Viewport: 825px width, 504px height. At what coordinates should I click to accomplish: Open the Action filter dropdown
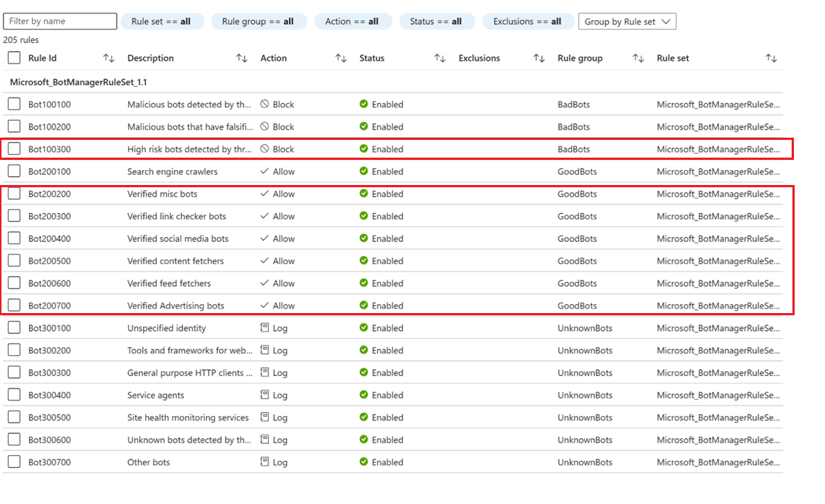(x=353, y=21)
